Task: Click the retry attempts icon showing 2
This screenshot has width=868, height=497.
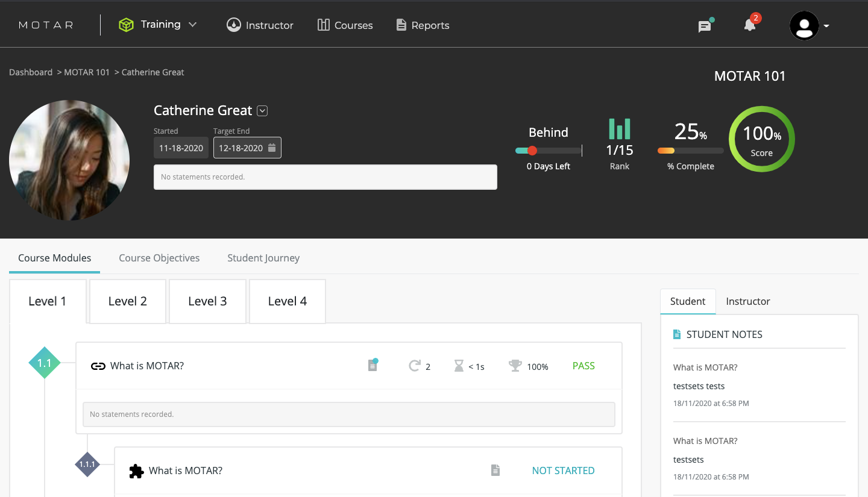Action: point(414,366)
